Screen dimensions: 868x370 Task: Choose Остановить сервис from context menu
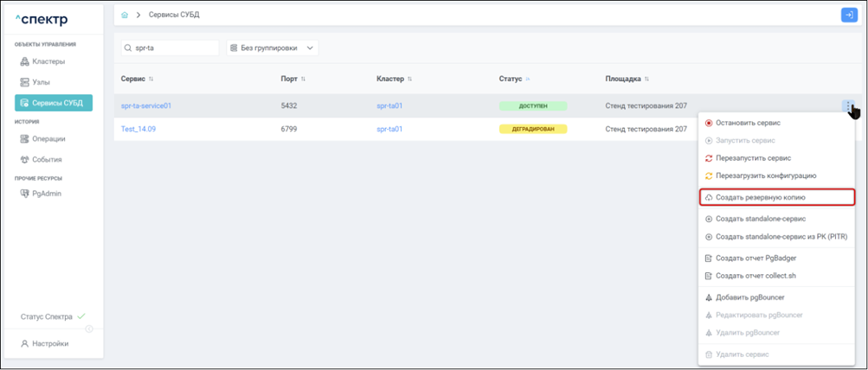(x=747, y=123)
